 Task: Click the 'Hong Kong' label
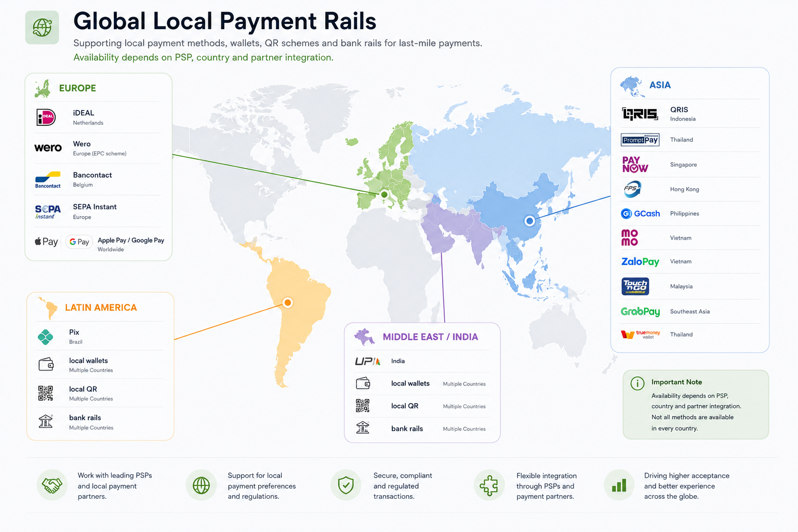click(x=684, y=189)
